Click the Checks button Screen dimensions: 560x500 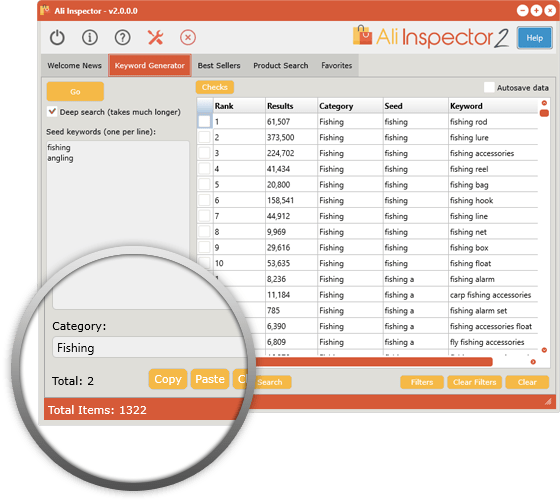click(215, 87)
